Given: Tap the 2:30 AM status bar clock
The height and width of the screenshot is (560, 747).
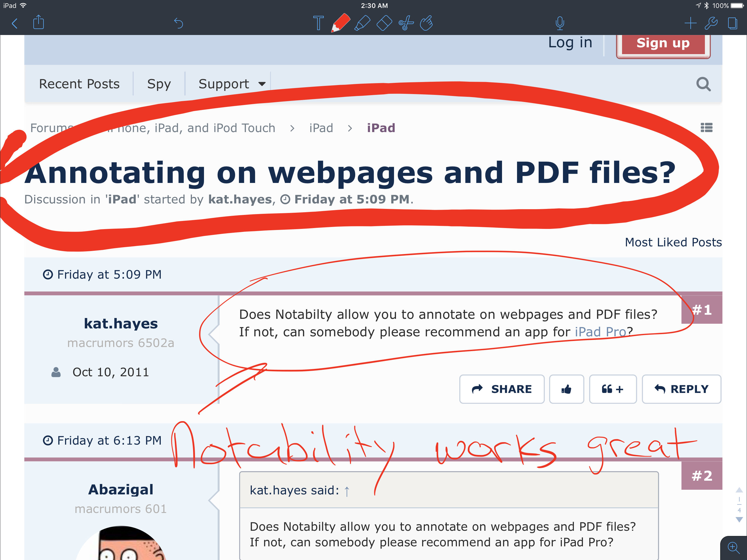Looking at the screenshot, I should point(374,5).
